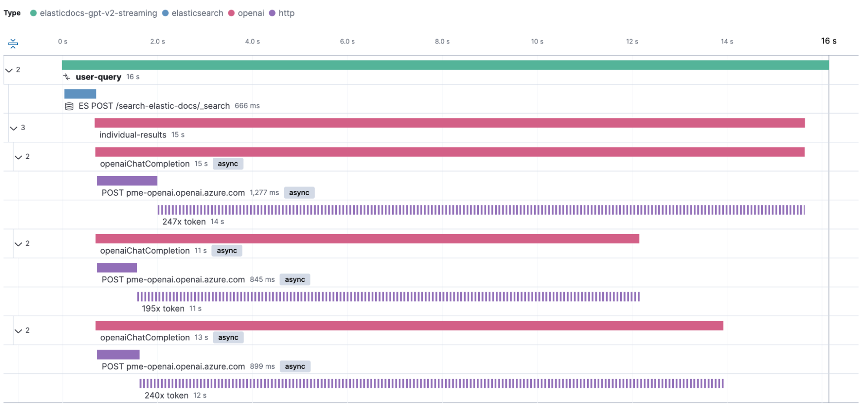Click the 195x token span label
The image size is (868, 409).
(163, 308)
